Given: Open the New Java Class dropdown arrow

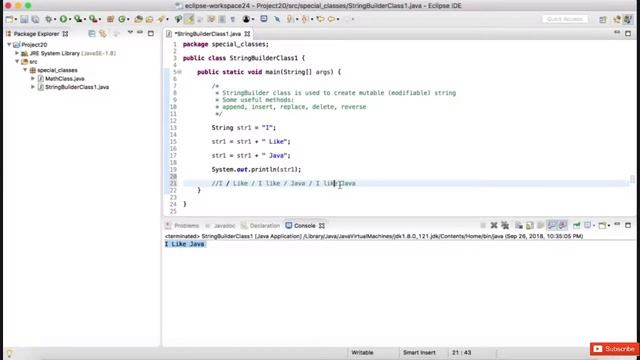Looking at the screenshot, I should pos(128,19).
